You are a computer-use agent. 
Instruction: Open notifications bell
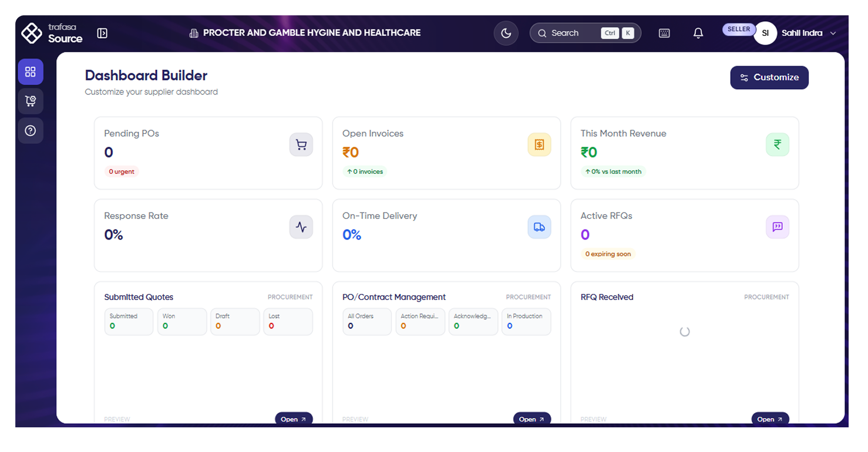[x=698, y=33]
